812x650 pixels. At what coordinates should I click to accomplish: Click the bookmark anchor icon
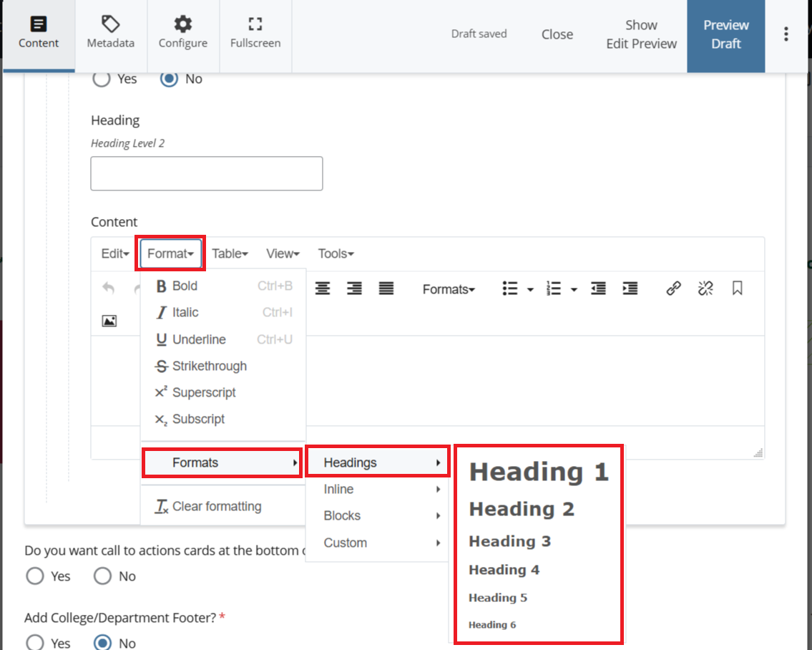738,288
